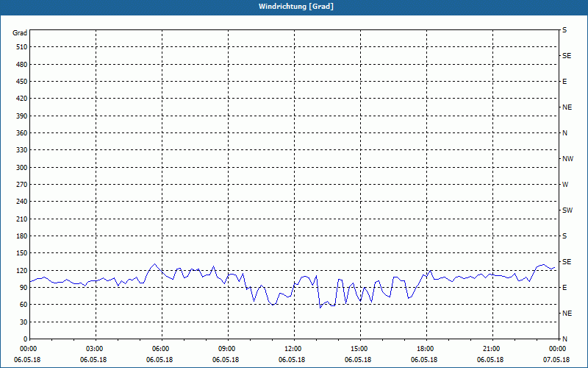Screen dimensions: 588x368
Task: Select the upper "SE" compass label near 480
Action: click(x=567, y=56)
